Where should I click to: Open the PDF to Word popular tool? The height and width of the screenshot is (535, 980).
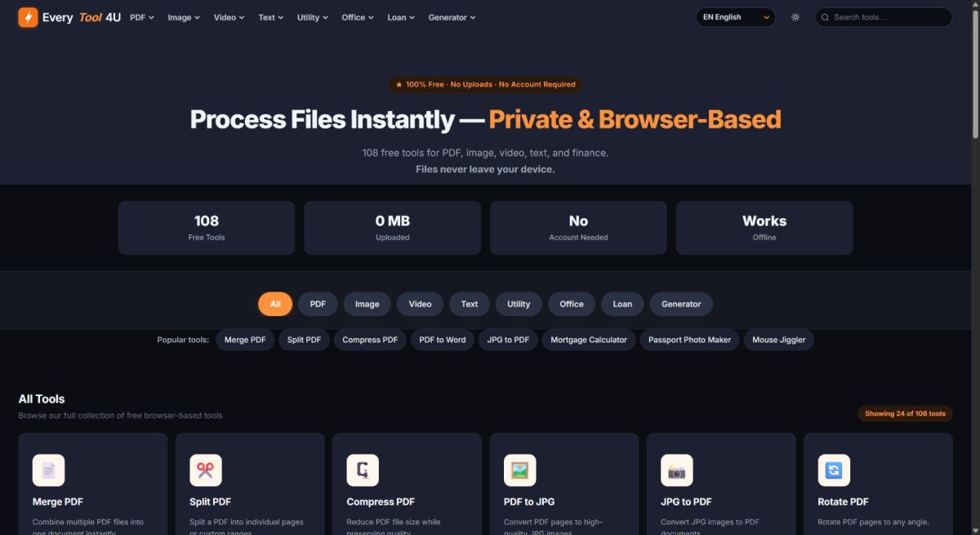pos(443,340)
